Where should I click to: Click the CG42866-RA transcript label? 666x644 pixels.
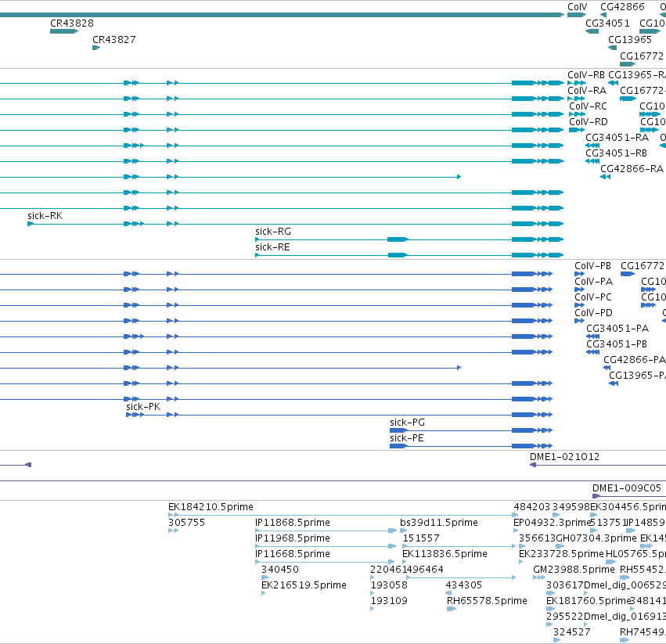coord(632,169)
